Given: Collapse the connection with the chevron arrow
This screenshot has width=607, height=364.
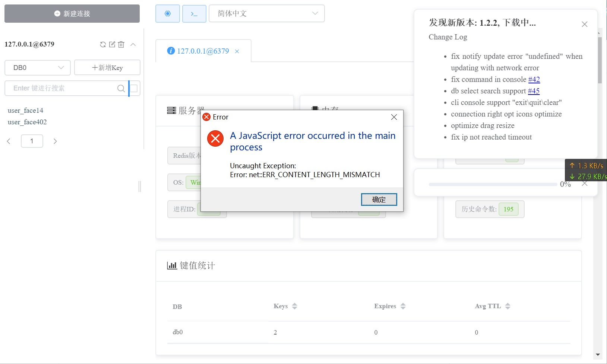Looking at the screenshot, I should [x=133, y=44].
